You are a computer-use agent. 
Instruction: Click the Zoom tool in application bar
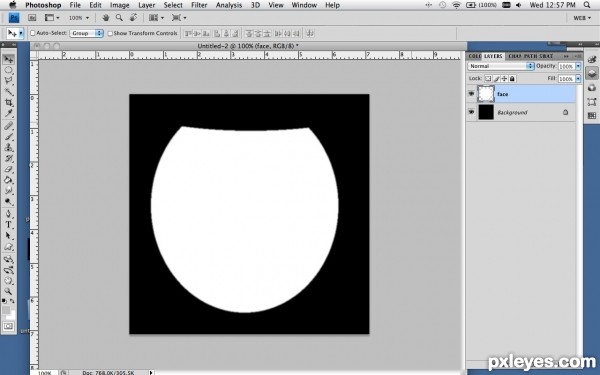coord(119,18)
